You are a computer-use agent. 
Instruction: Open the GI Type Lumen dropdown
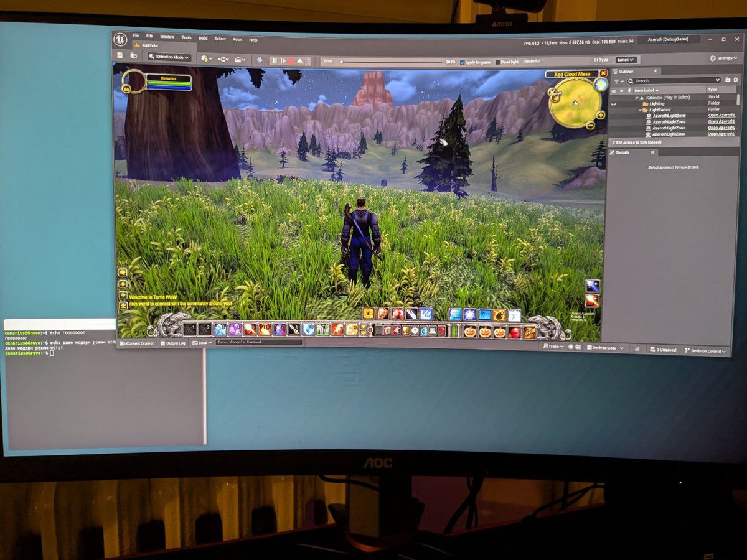point(625,60)
